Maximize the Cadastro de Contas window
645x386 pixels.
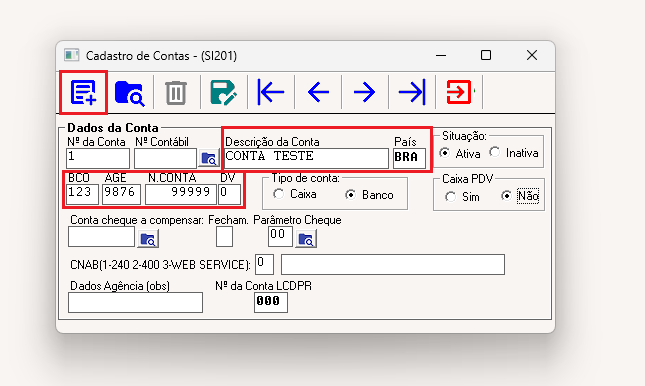pyautogui.click(x=486, y=55)
